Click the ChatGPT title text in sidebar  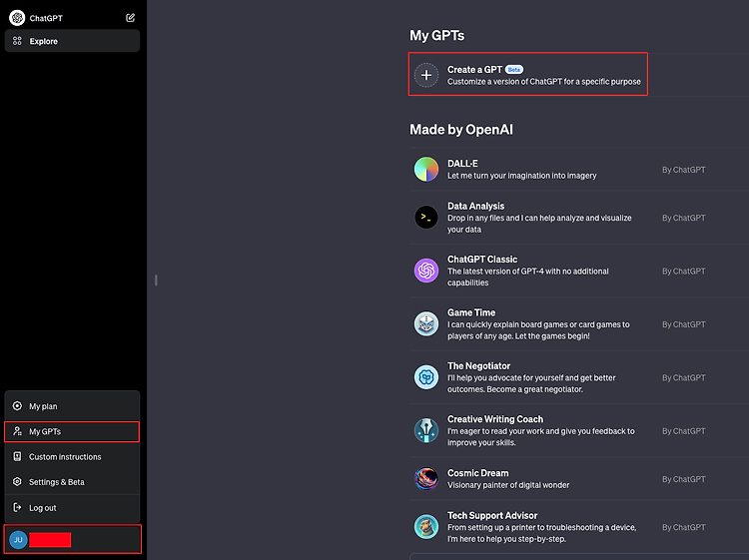46,18
